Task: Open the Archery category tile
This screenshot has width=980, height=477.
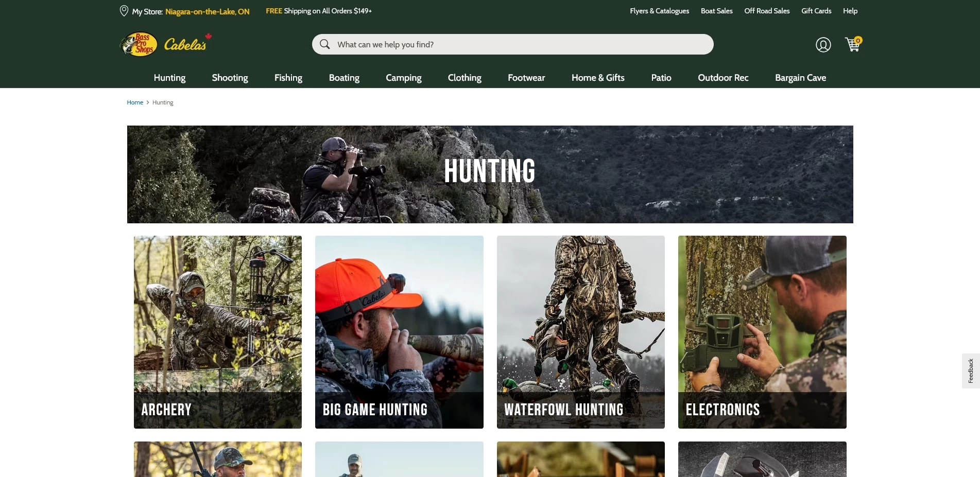Action: (x=217, y=331)
